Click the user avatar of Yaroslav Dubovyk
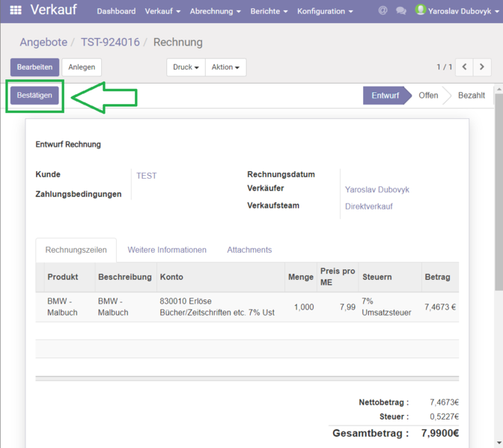Image resolution: width=503 pixels, height=448 pixels. 420,10
